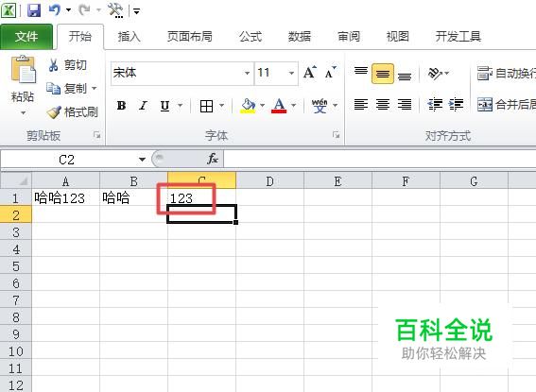Screen dimensions: 536x392
Task: Switch to the 审阅 tab
Action: [348, 36]
